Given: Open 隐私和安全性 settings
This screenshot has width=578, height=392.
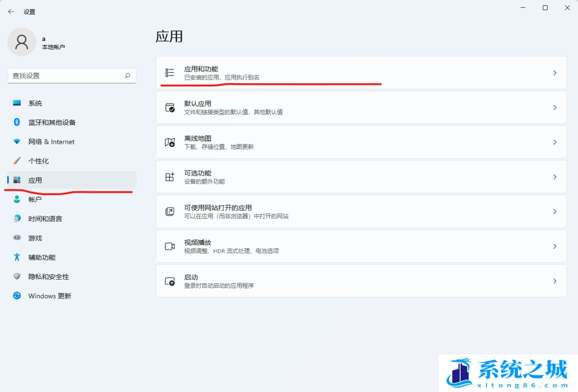Looking at the screenshot, I should [72, 276].
